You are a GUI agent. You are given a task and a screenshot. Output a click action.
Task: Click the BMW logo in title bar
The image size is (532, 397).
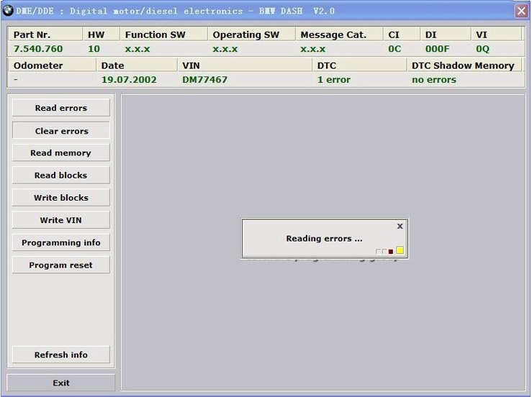click(x=9, y=11)
